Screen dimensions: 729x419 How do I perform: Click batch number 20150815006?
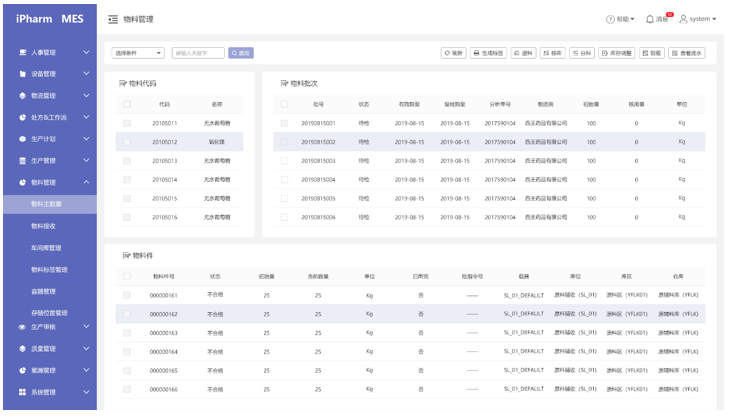pos(318,217)
